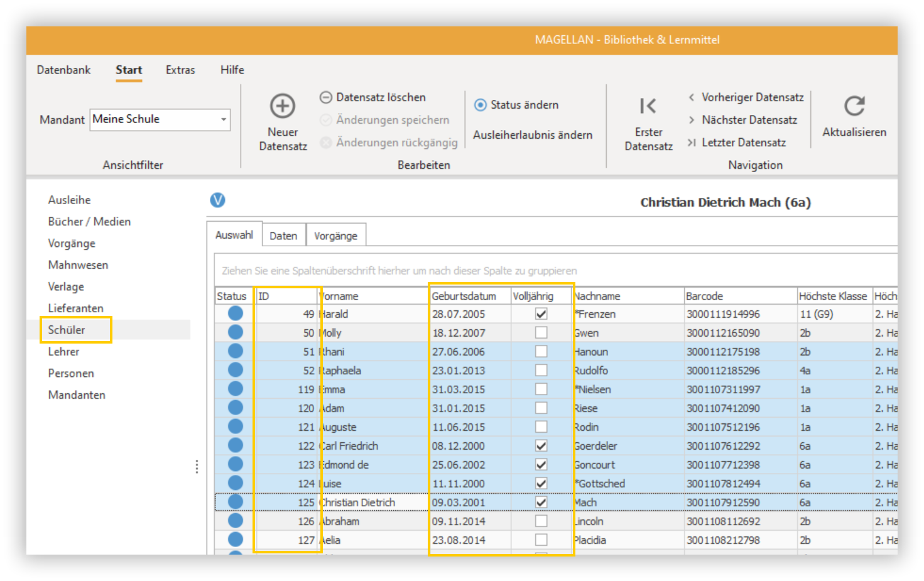Switch to the Vorgänge tab

335,236
